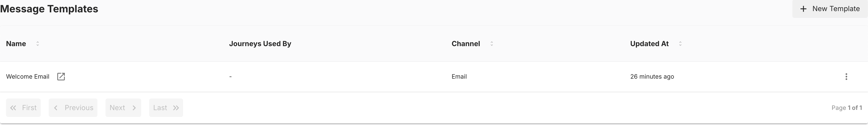Select the Welcome Email row name
The image size is (868, 125).
(28, 77)
